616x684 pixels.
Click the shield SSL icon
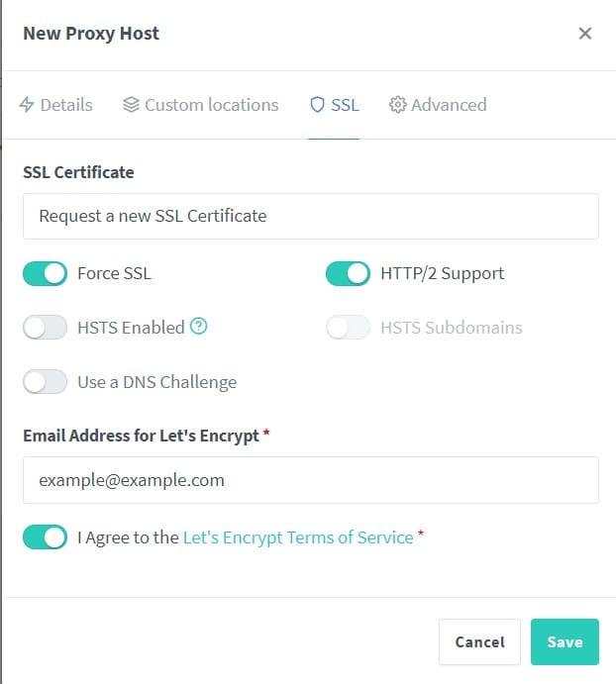pos(317,105)
